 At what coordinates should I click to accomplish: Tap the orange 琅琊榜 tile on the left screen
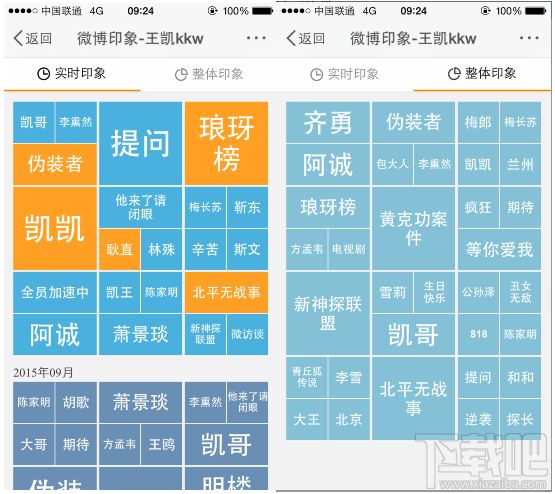click(227, 143)
